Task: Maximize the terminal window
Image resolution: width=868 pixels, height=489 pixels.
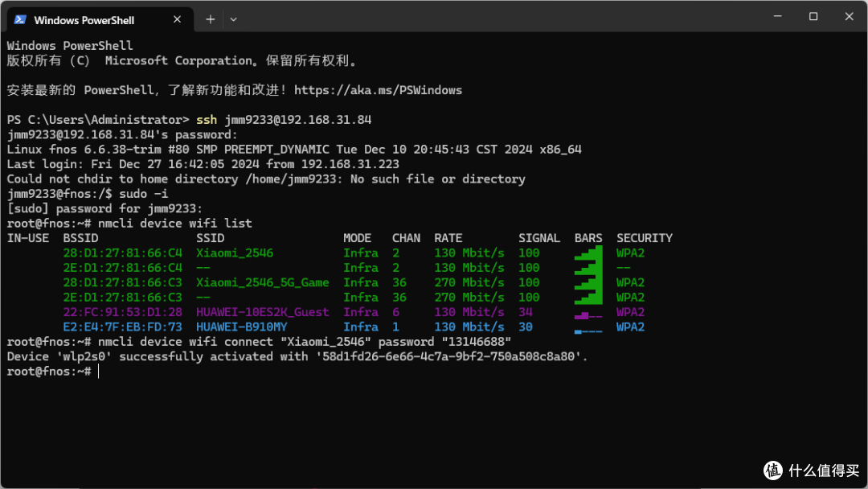Action: tap(813, 17)
